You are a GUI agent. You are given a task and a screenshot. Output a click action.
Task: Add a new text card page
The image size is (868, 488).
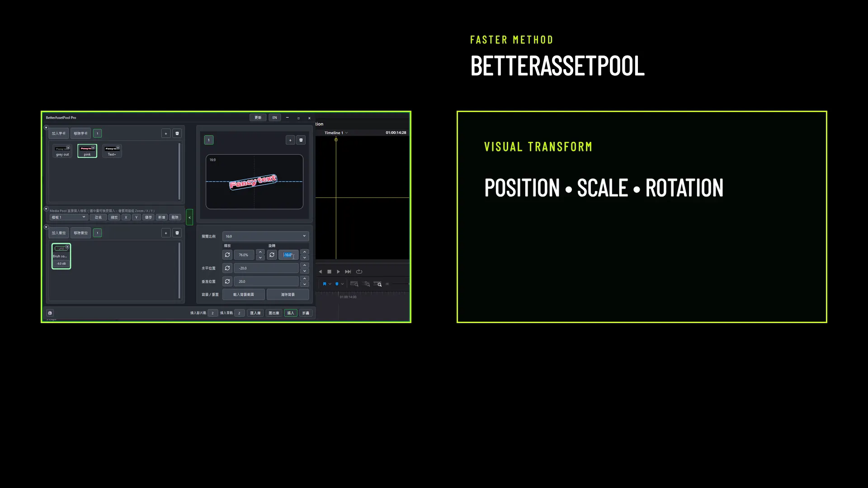(166, 133)
